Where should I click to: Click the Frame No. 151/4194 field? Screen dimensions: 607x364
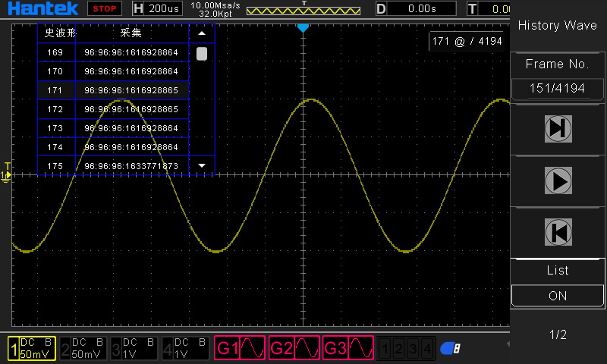558,88
